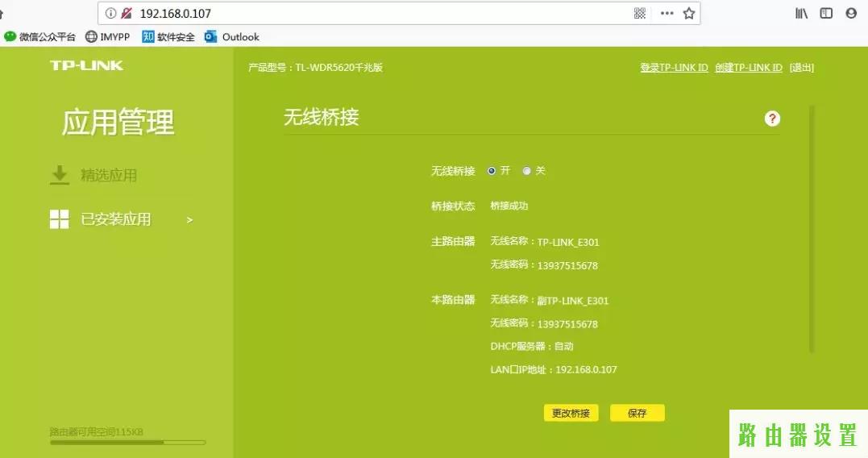Click the local router name 副TP-LINK_E301
The width and height of the screenshot is (868, 458).
(573, 301)
